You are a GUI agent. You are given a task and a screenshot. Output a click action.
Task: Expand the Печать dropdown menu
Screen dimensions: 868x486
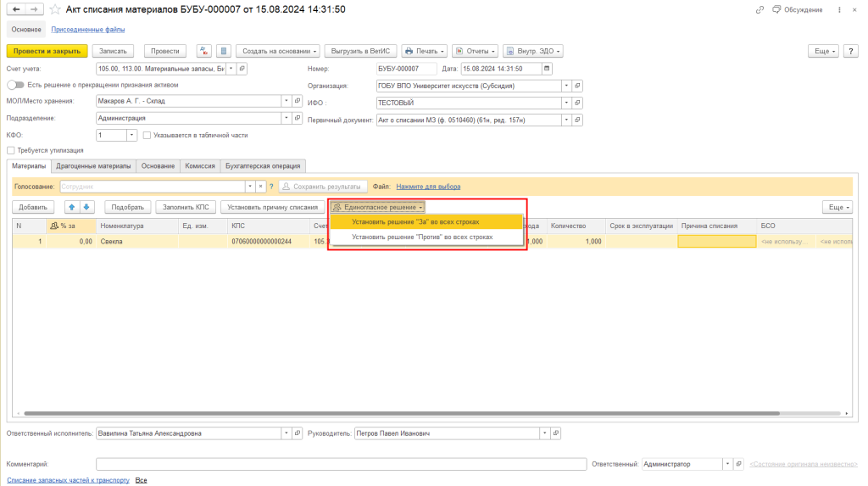coord(424,51)
